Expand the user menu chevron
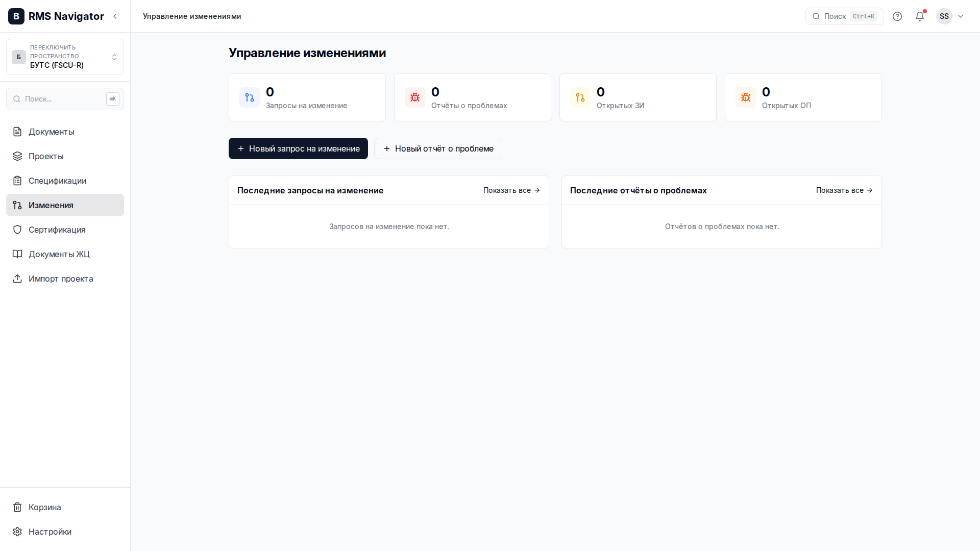The width and height of the screenshot is (980, 551). pyautogui.click(x=961, y=16)
